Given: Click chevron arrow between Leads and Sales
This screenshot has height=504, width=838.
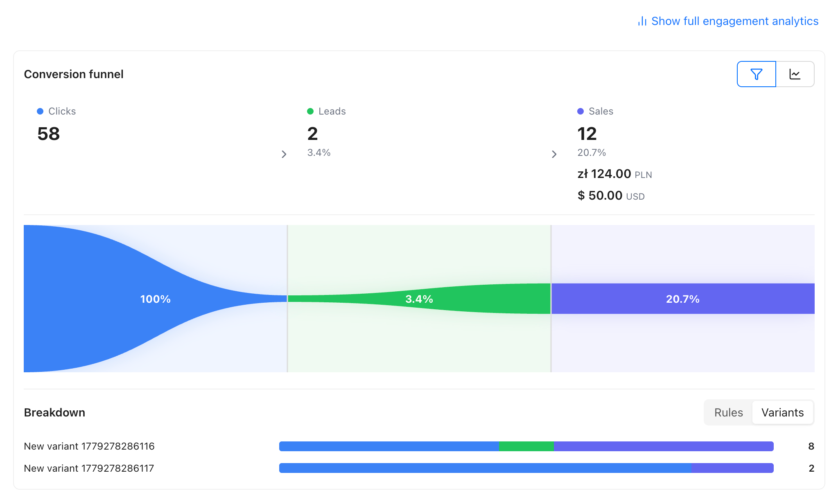Looking at the screenshot, I should click(x=554, y=154).
